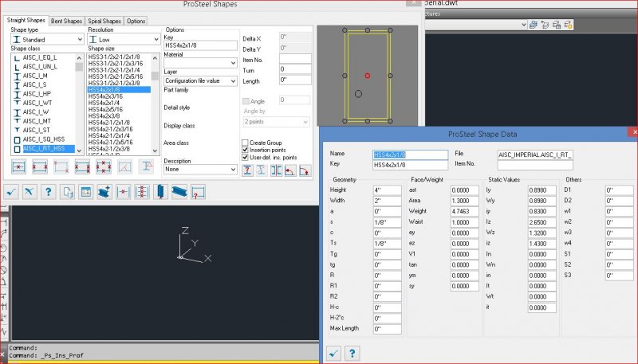638x364 pixels.
Task: Click the Layer Previous icon in AutoCAD toolbar
Action: click(x=545, y=25)
